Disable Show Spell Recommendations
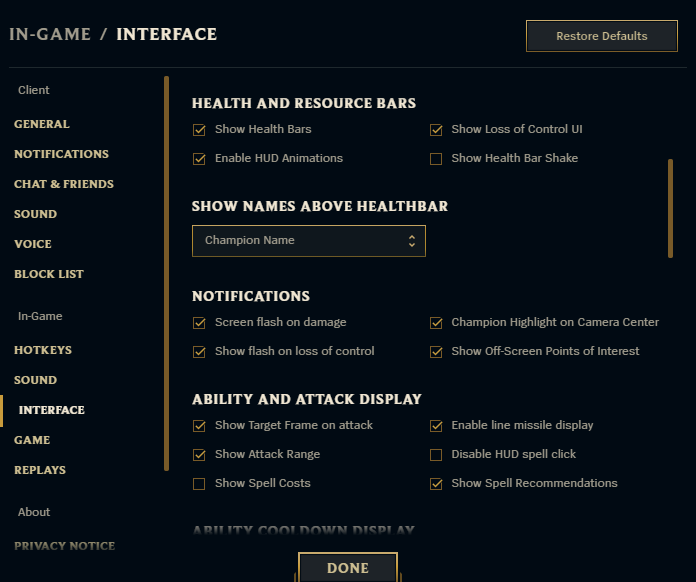The image size is (696, 582). [436, 484]
